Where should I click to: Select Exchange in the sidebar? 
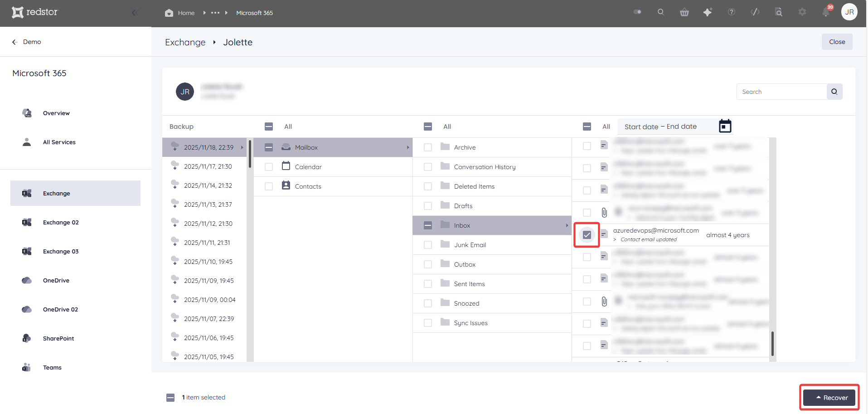tap(75, 193)
